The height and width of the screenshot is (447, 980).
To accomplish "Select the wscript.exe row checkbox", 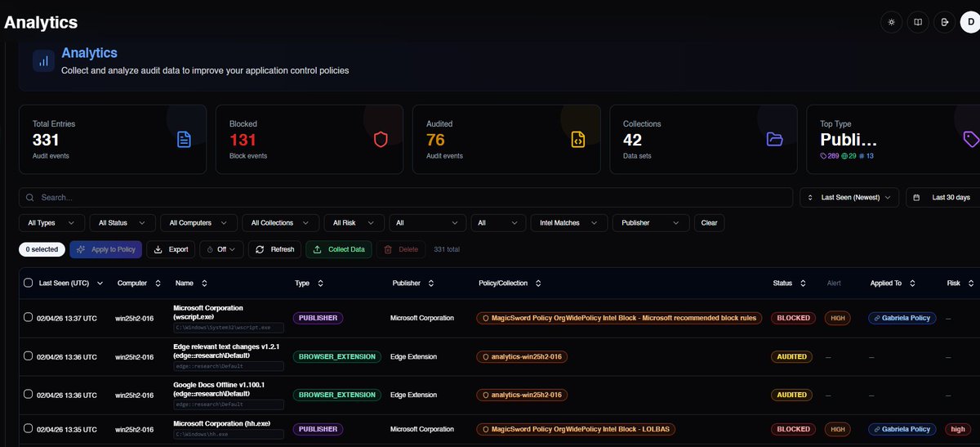I will coord(29,317).
